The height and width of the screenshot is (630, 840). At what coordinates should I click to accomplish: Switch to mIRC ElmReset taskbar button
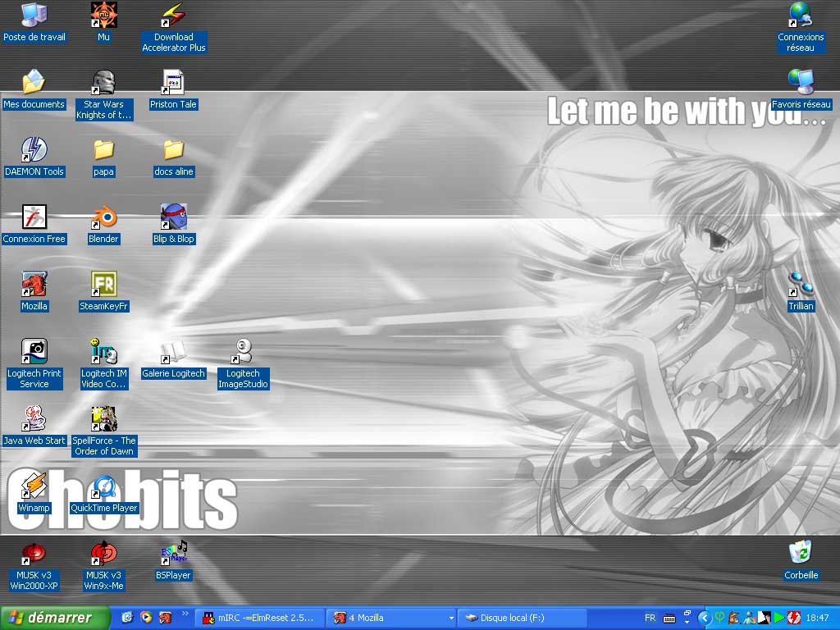pyautogui.click(x=259, y=618)
